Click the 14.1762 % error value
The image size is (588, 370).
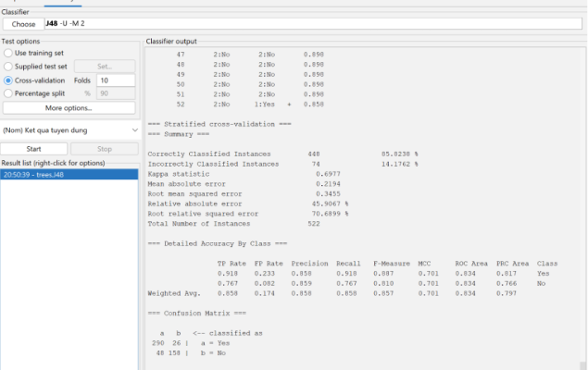[x=400, y=164]
